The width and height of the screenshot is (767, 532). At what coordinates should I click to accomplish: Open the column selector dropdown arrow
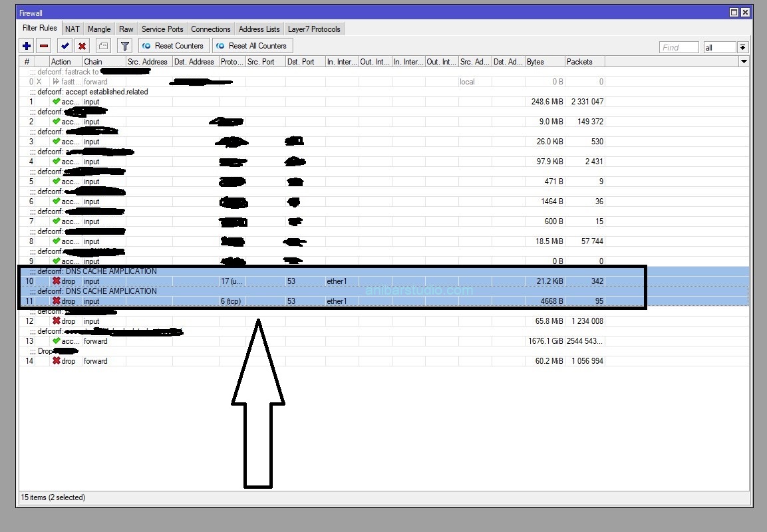(744, 62)
